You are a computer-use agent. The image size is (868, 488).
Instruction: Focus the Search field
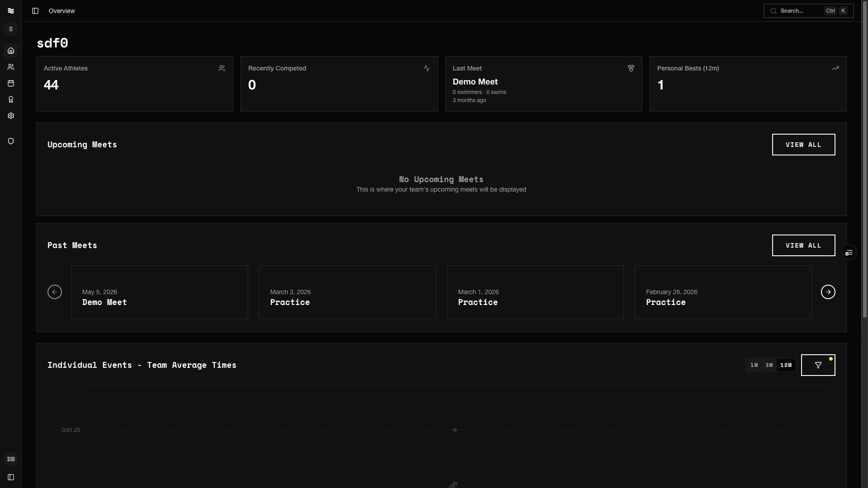click(x=808, y=11)
